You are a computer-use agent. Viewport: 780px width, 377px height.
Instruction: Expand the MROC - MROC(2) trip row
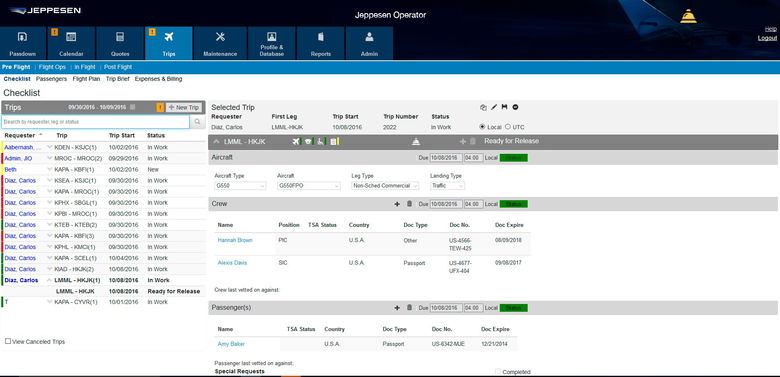click(50, 158)
